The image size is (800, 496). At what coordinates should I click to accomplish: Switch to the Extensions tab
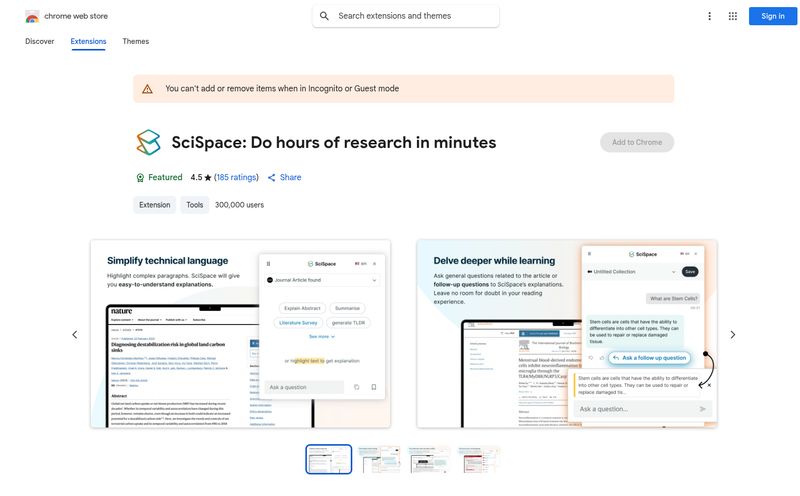pyautogui.click(x=88, y=41)
